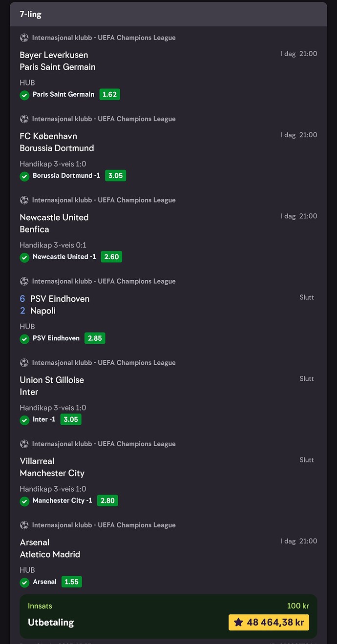Image resolution: width=337 pixels, height=644 pixels.
Task: Select the league icon on Villarreal vs Manchester City
Action: (x=24, y=444)
